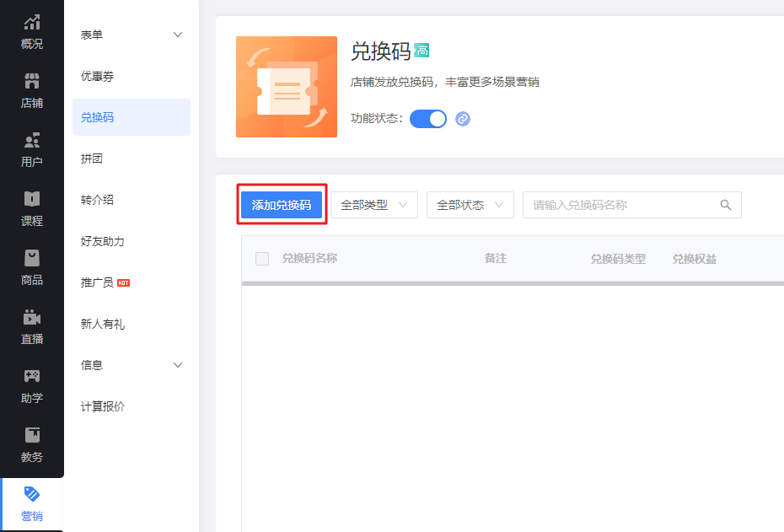Click the 店铺发放兑换码 description text

pyautogui.click(x=444, y=82)
